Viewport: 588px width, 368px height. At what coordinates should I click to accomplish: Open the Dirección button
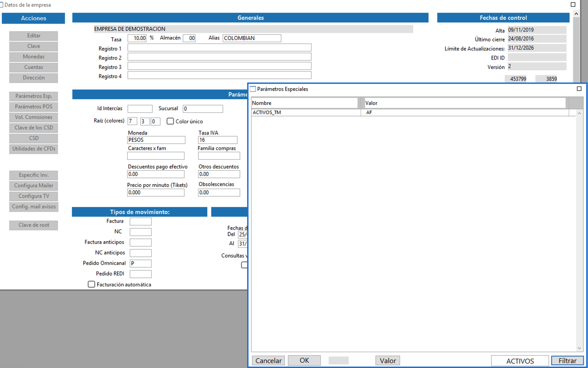click(34, 78)
